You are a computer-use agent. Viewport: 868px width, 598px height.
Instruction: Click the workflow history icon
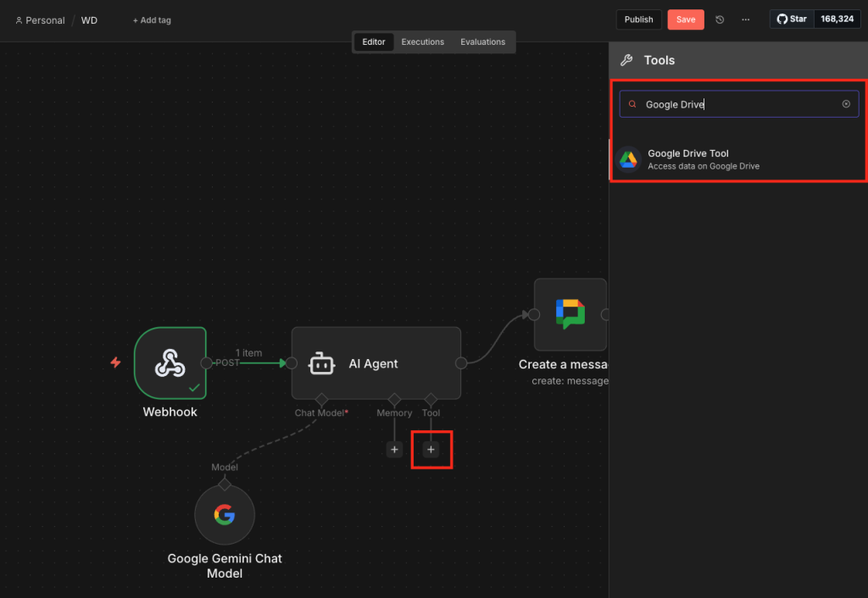pos(720,19)
